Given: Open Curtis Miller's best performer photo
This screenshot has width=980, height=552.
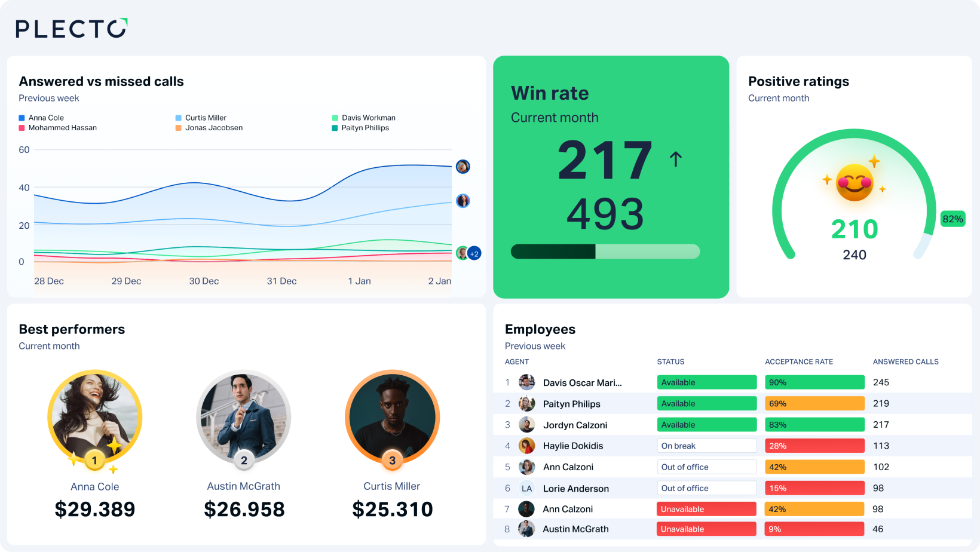Looking at the screenshot, I should coord(392,417).
